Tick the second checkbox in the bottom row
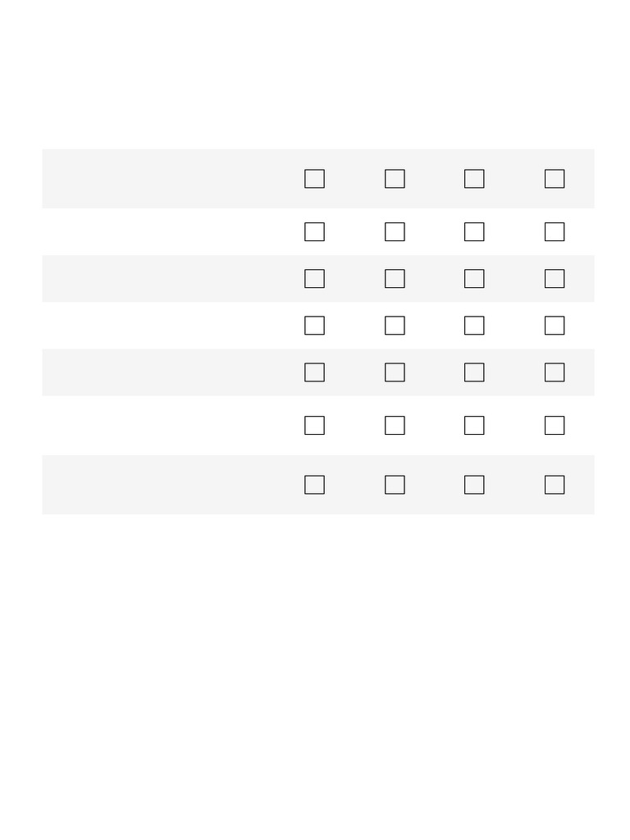The height and width of the screenshot is (840, 630). [x=395, y=485]
